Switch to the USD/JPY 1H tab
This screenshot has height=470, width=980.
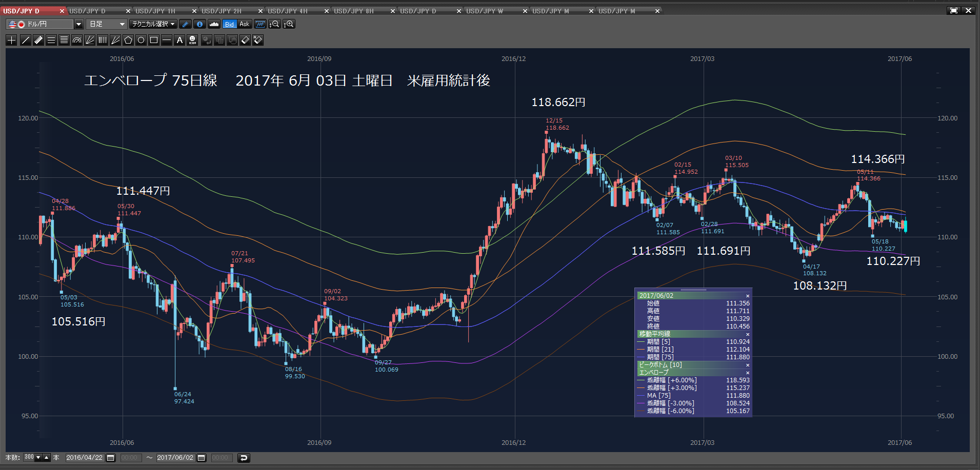pos(155,11)
